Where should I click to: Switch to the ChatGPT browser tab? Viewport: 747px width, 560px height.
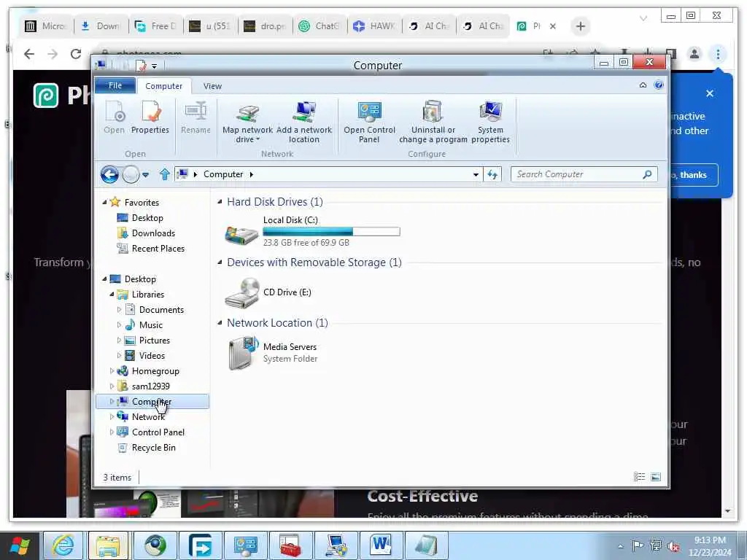pyautogui.click(x=320, y=26)
